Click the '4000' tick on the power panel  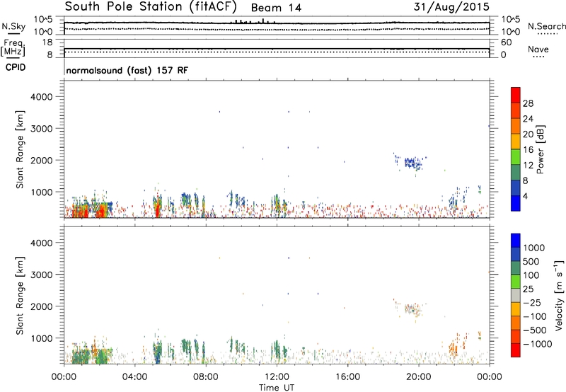coord(41,97)
